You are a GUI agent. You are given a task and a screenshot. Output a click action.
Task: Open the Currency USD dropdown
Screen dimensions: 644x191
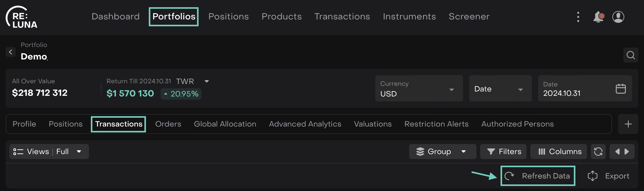point(419,89)
